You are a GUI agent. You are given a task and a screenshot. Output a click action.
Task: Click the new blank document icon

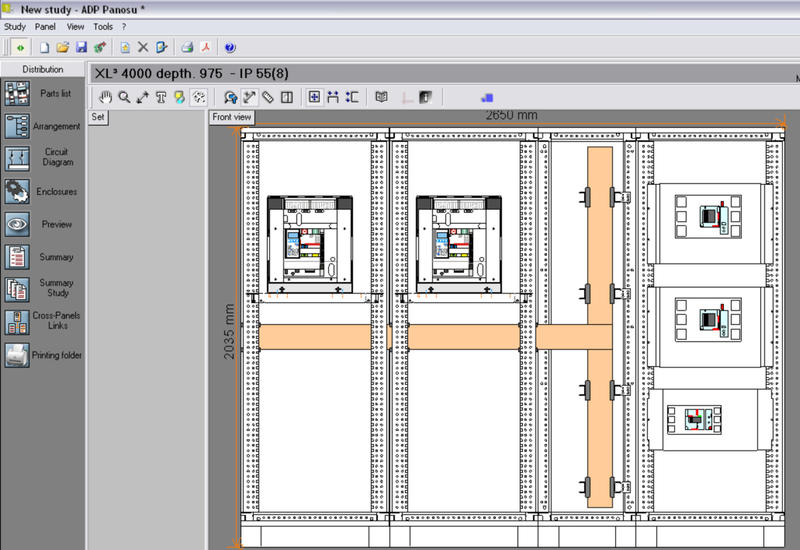click(x=44, y=47)
